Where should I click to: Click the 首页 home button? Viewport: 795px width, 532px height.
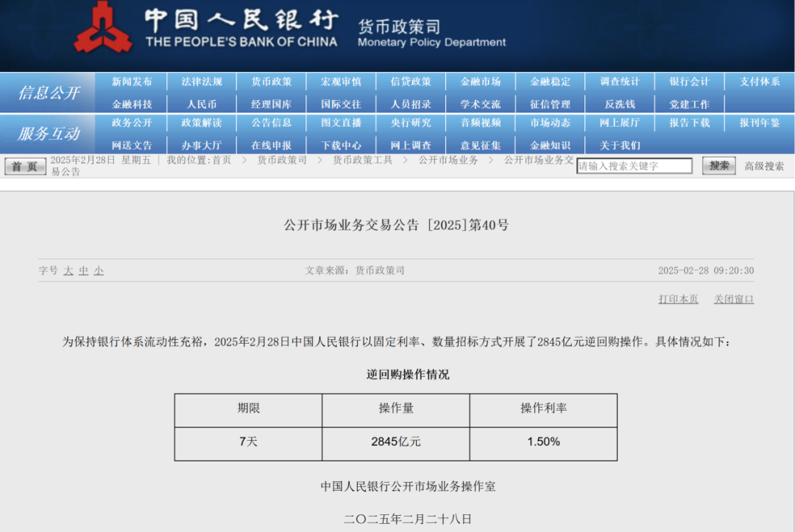coord(25,166)
